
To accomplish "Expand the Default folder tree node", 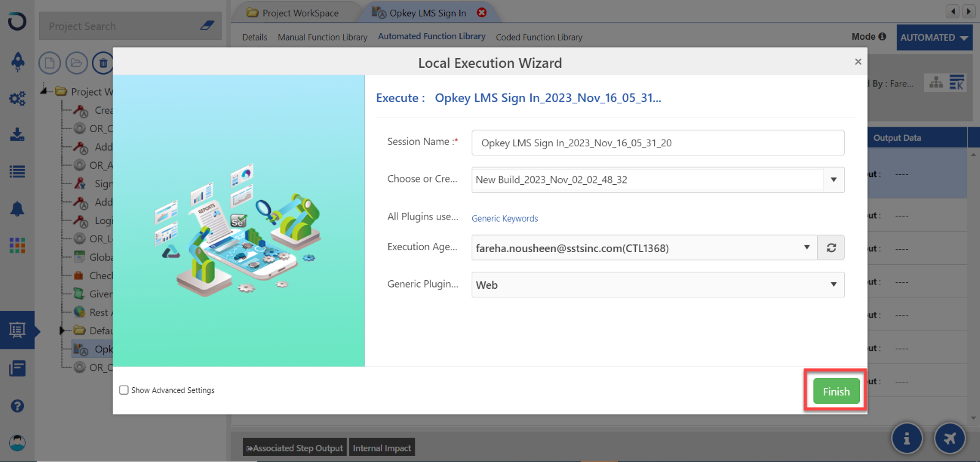I will pos(62,330).
